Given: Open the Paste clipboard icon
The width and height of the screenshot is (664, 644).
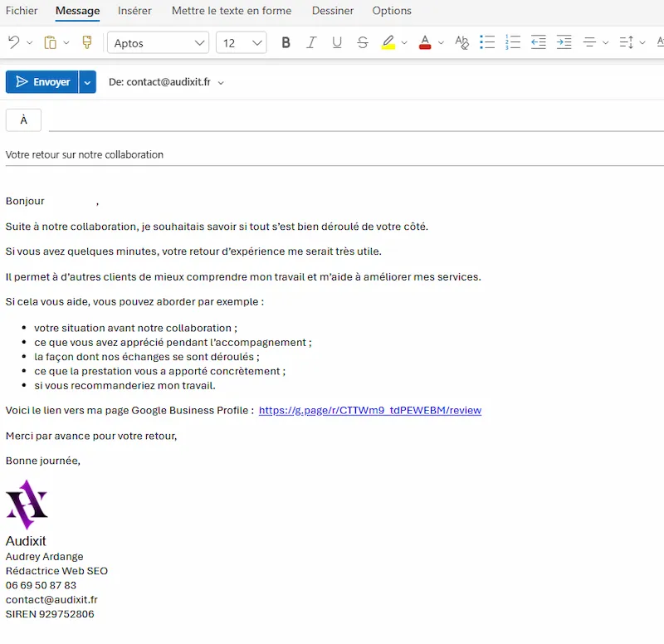Looking at the screenshot, I should point(50,41).
